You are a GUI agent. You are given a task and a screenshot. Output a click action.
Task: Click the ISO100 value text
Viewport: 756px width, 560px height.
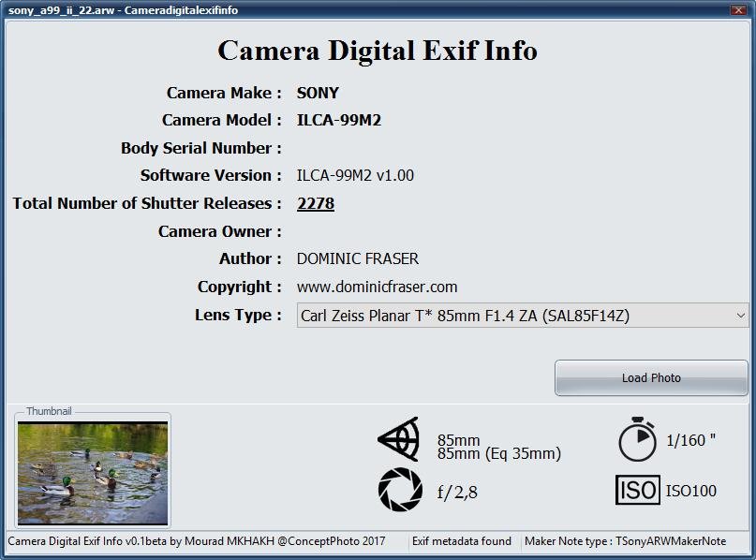click(691, 491)
